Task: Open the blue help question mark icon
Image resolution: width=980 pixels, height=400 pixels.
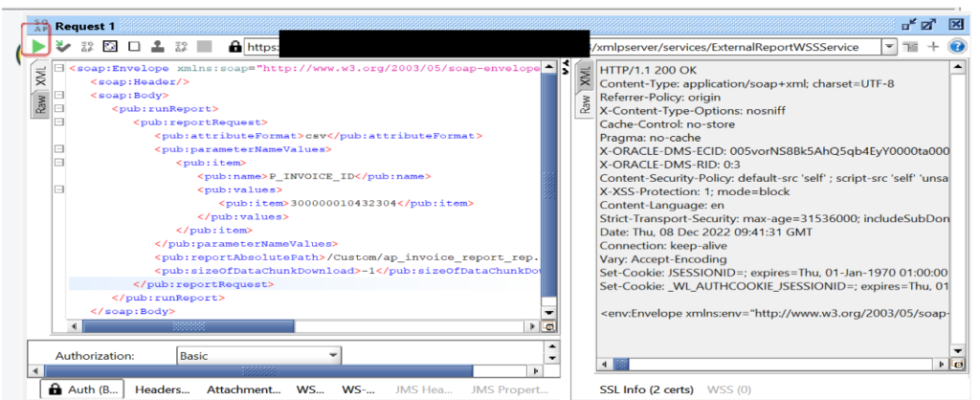Action: point(955,46)
